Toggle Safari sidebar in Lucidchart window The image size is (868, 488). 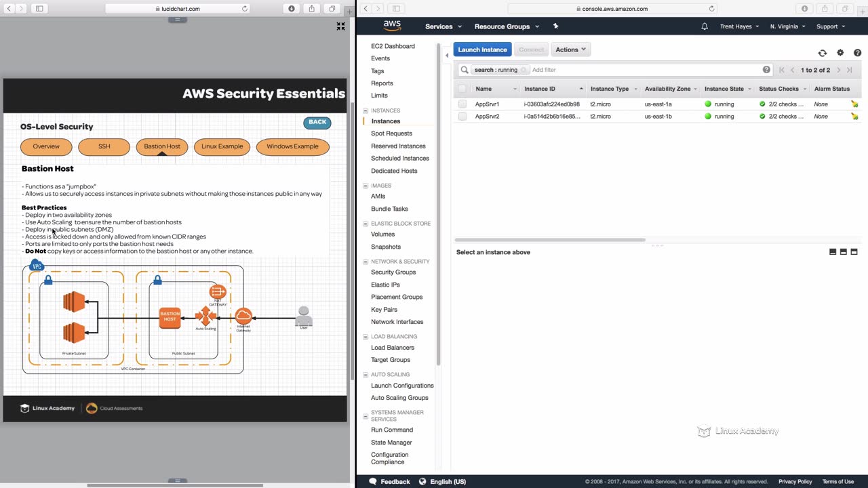click(x=39, y=9)
